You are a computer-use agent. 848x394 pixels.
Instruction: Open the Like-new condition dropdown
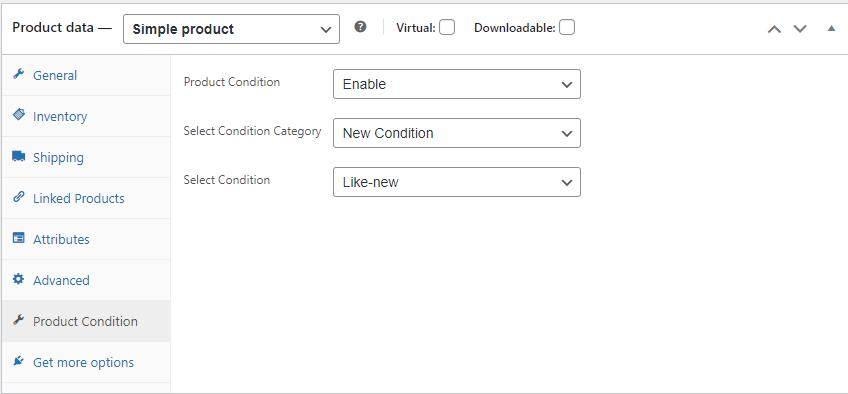tap(457, 182)
